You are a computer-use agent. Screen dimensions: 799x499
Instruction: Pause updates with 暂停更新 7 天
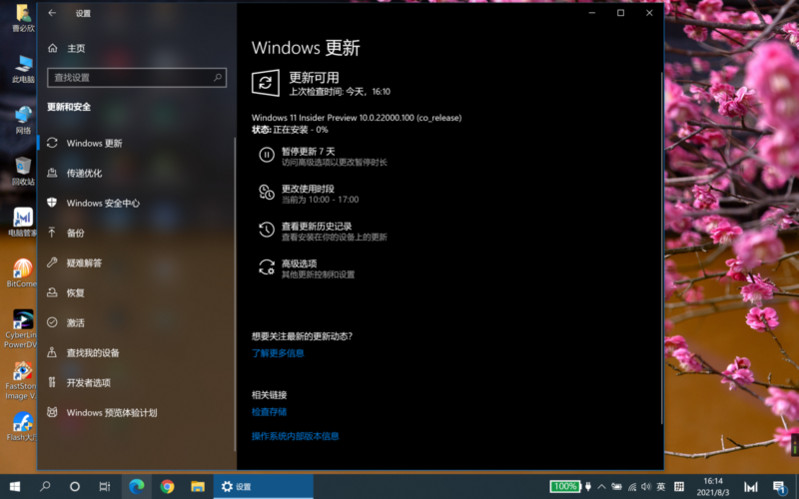[308, 151]
